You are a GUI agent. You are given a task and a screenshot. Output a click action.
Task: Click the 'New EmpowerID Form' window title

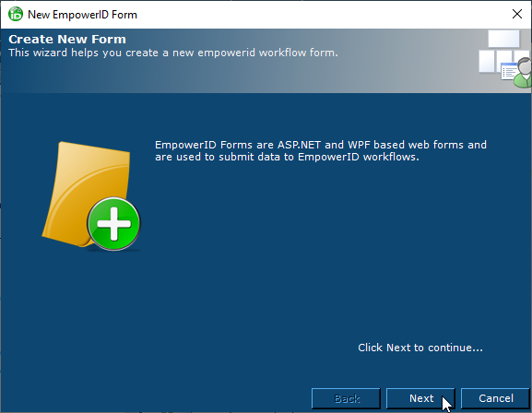[82, 15]
